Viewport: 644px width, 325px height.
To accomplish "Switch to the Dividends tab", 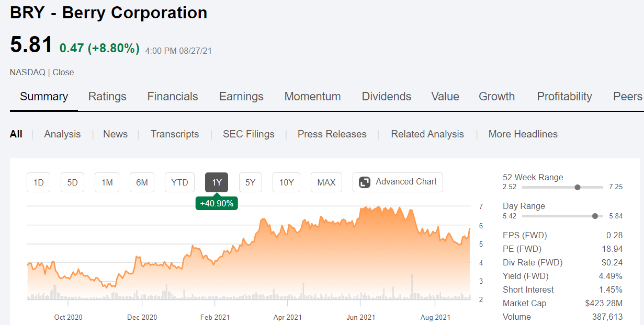I will click(x=386, y=96).
